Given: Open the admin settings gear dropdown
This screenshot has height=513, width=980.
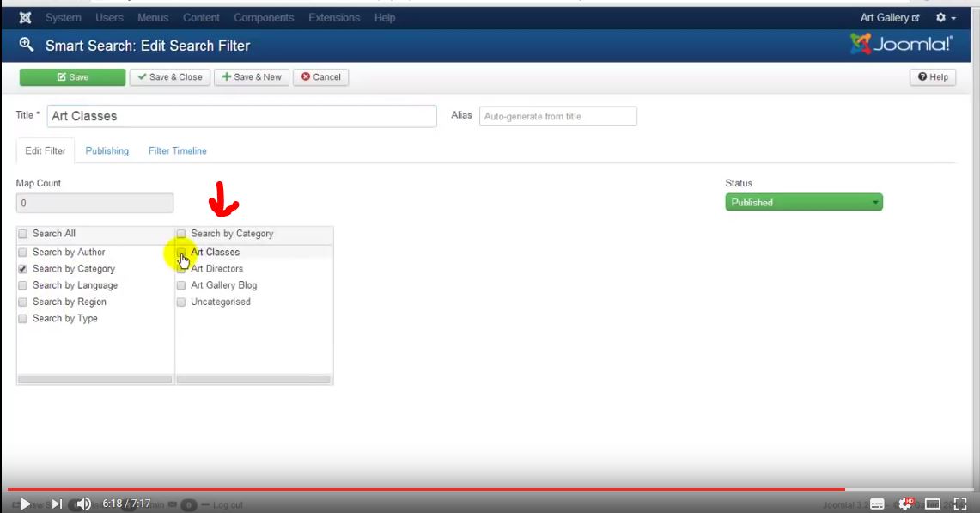Looking at the screenshot, I should [940, 17].
